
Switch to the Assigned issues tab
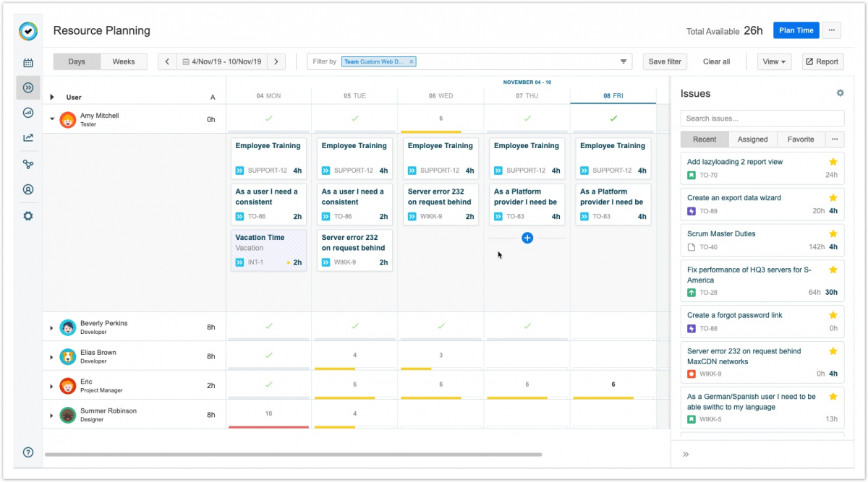point(752,139)
